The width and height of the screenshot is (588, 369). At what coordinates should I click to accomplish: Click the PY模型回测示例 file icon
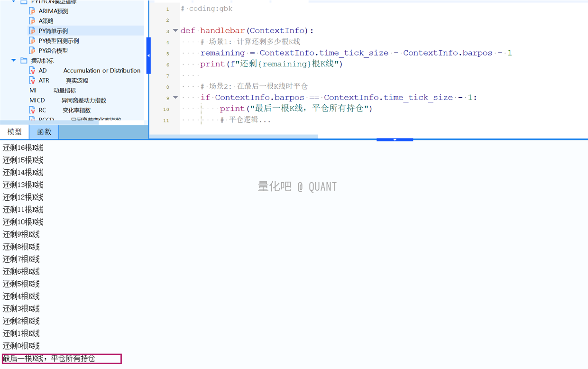32,41
